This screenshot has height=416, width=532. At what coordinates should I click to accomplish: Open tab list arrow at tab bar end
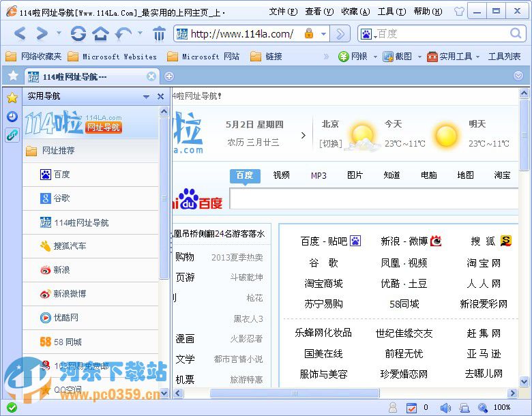(x=518, y=76)
